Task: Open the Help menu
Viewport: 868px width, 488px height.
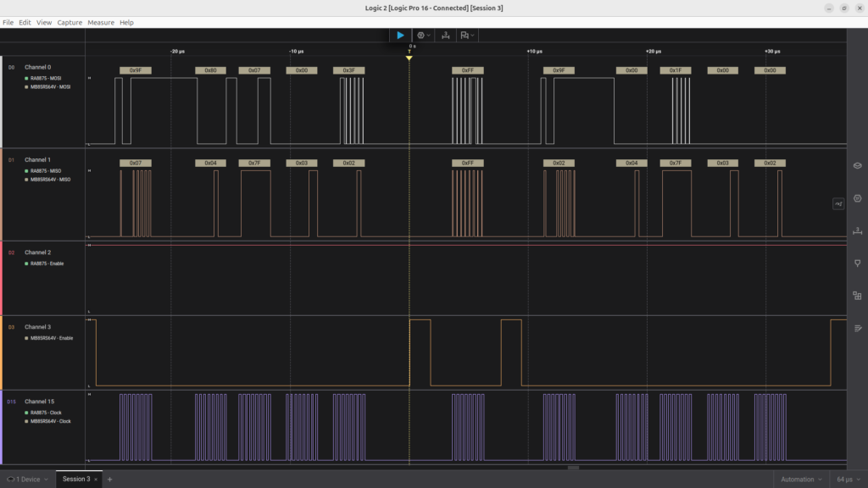Action: (x=127, y=23)
